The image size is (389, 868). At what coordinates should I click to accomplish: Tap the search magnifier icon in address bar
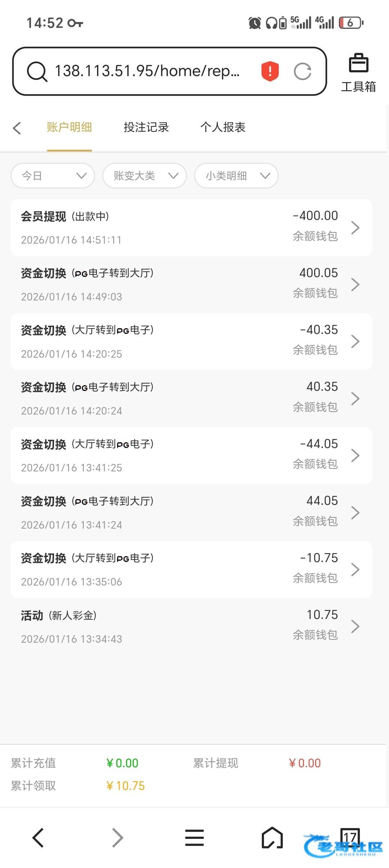coord(37,71)
